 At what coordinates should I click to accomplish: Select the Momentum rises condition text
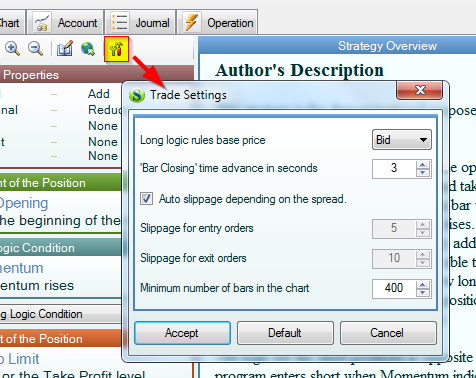click(x=37, y=286)
